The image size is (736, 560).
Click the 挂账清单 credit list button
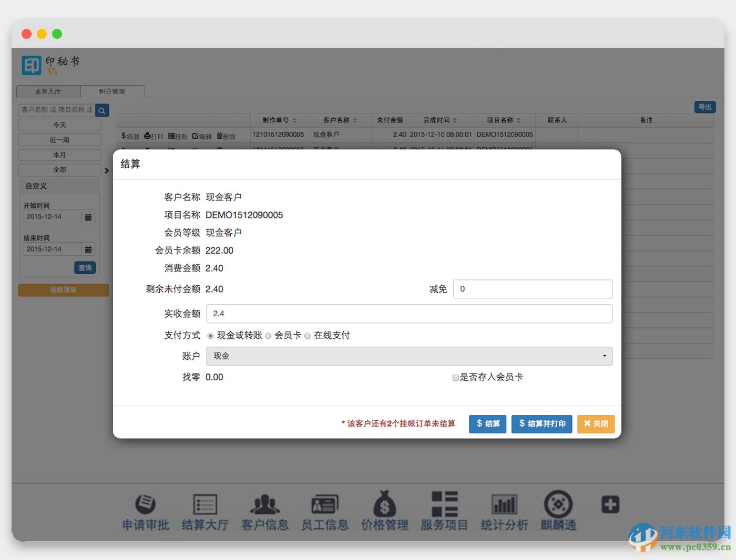(x=63, y=290)
